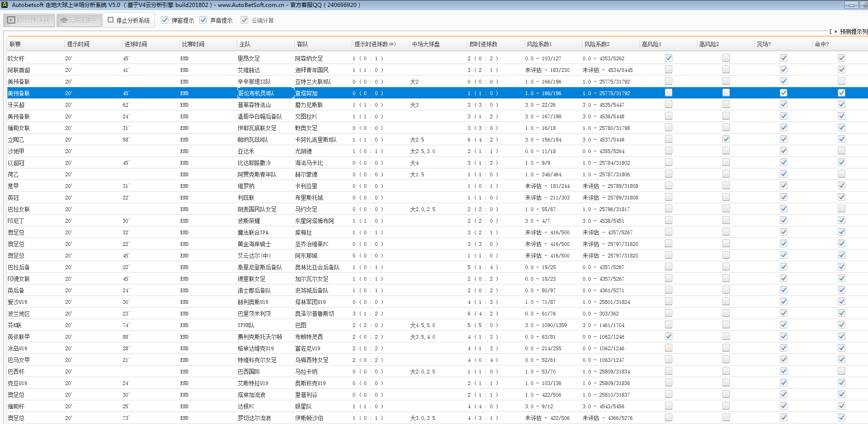
Task: Toggle the 弹窗提示 checkbox
Action: click(165, 20)
